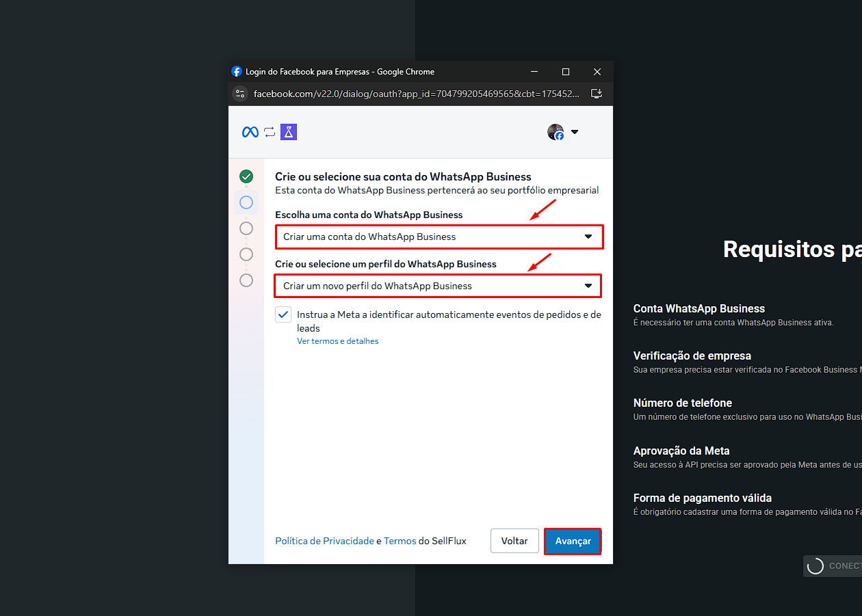Open 'Criar uma conta do WhatsApp Business' dropdown
Image resolution: width=862 pixels, height=616 pixels.
coord(439,237)
